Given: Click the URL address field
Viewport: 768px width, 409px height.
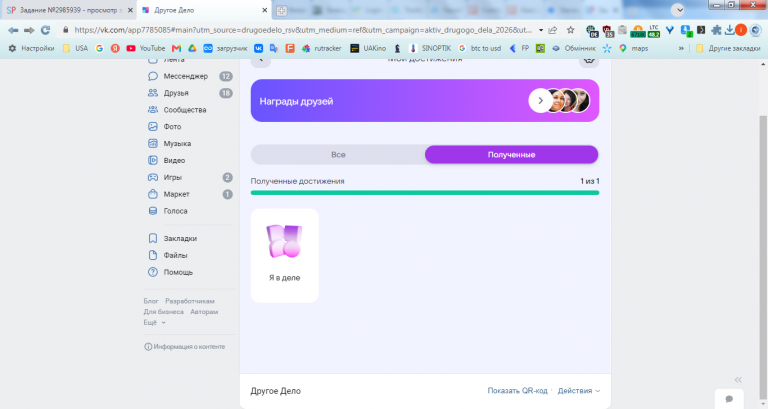Looking at the screenshot, I should point(302,30).
